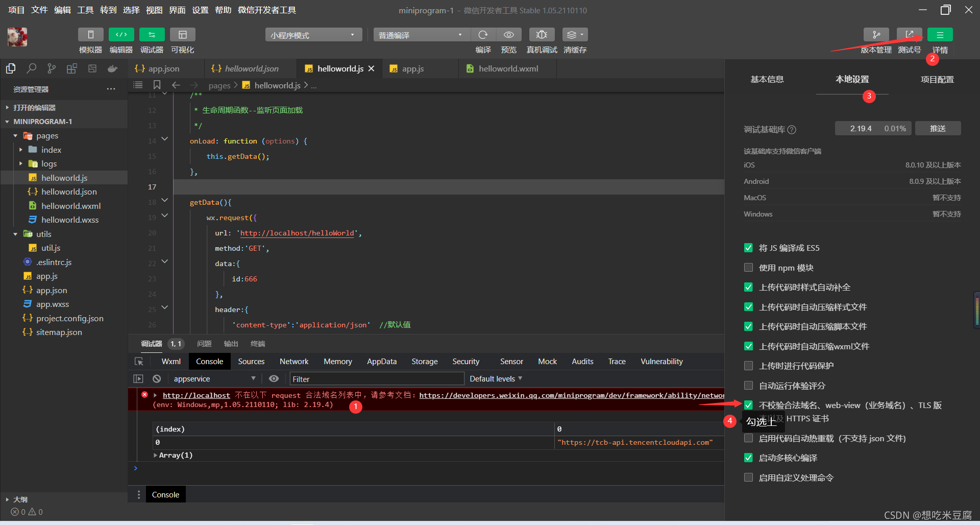Open the 小程序模式 mode dropdown
This screenshot has height=525, width=980.
coord(313,35)
